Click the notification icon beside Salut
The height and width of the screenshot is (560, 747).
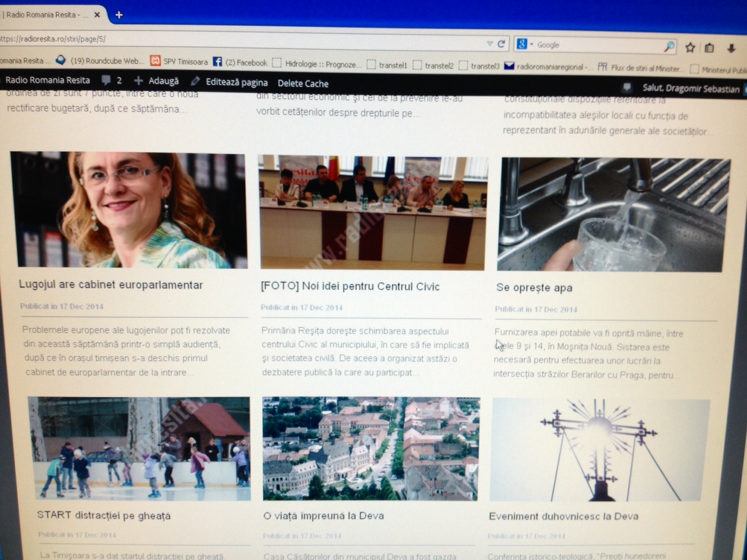point(627,87)
